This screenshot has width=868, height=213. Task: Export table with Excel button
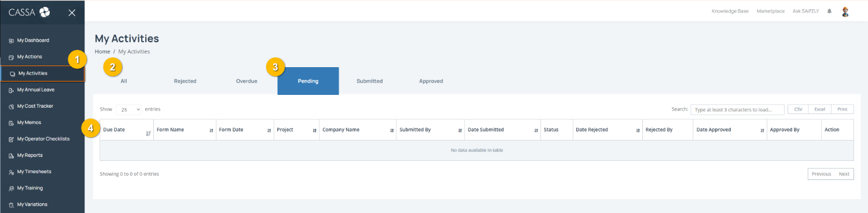click(x=819, y=109)
